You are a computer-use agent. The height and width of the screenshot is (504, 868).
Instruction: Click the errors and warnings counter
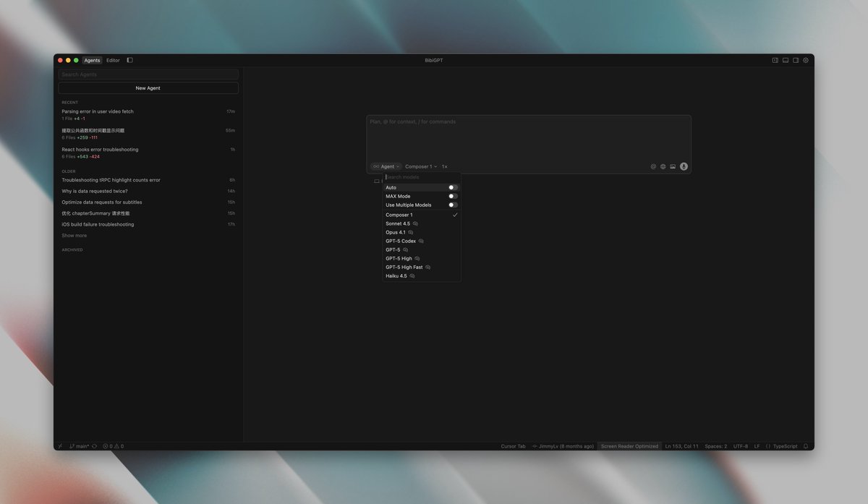(x=114, y=445)
